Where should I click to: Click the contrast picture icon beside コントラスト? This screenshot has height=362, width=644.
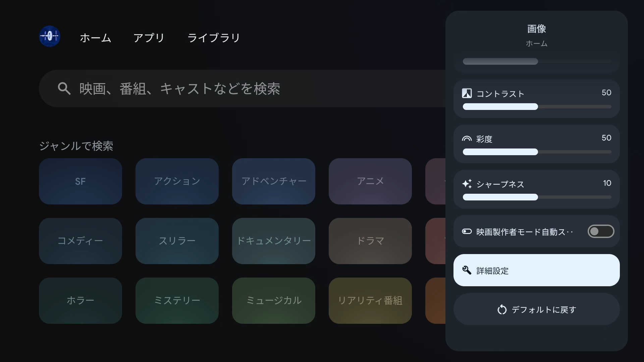pyautogui.click(x=467, y=93)
